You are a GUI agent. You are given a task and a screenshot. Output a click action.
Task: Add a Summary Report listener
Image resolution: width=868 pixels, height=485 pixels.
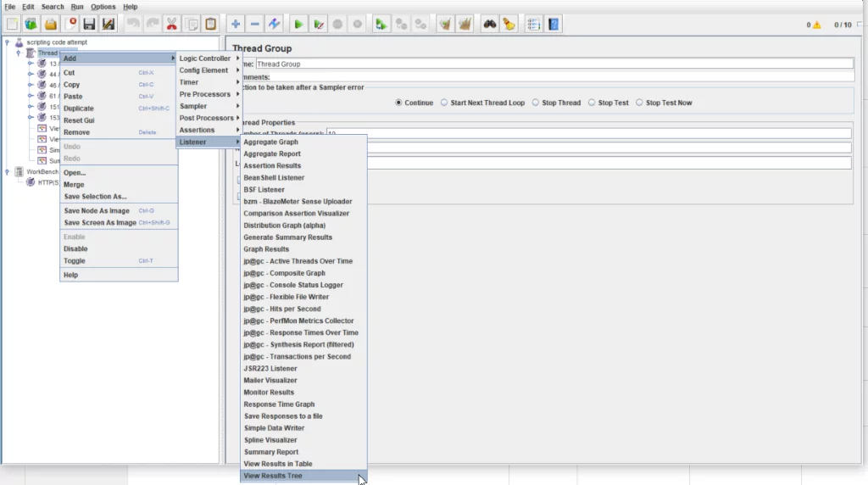(303, 452)
